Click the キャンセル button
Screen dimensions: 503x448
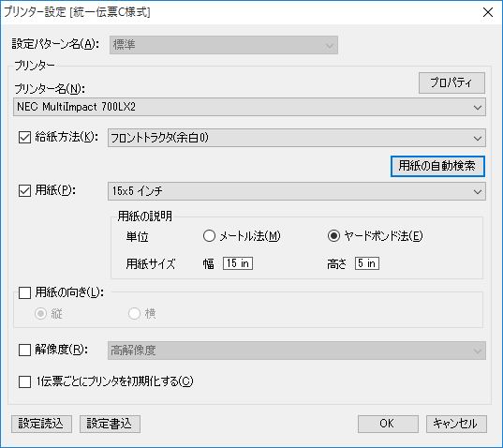coord(456,424)
